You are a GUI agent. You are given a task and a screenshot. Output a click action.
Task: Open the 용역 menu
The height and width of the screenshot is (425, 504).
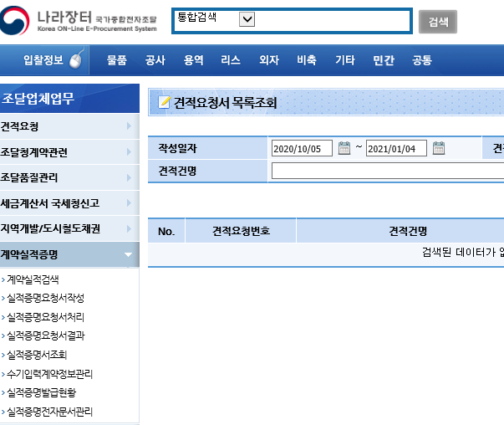coord(194,60)
